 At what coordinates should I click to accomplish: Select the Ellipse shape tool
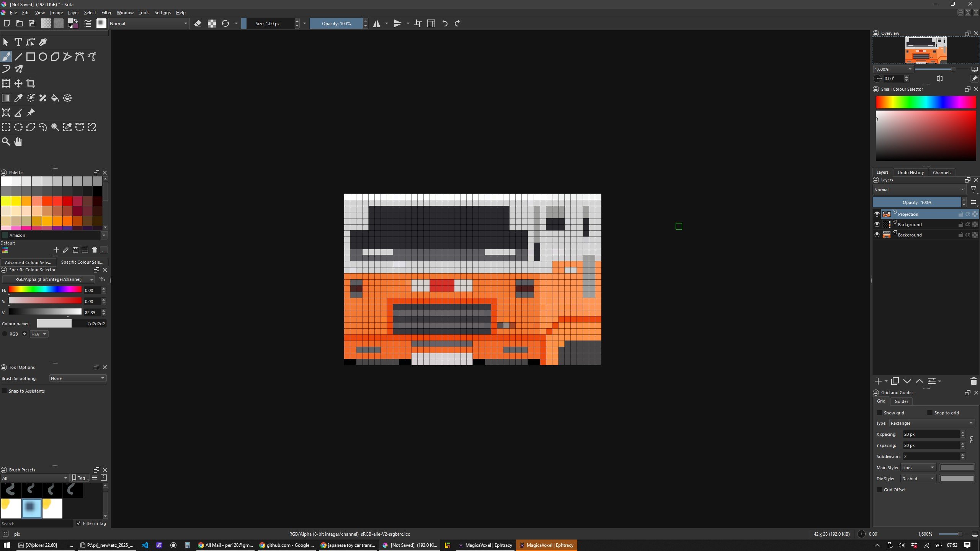click(43, 57)
